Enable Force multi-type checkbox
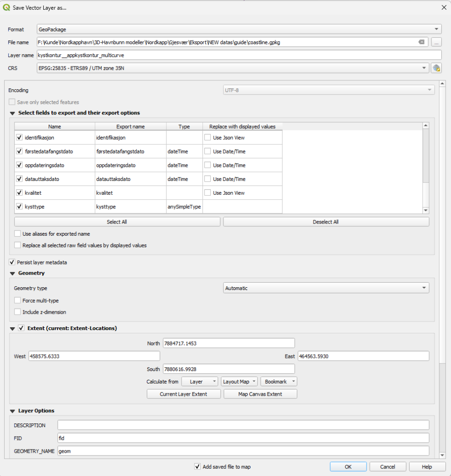 point(18,301)
